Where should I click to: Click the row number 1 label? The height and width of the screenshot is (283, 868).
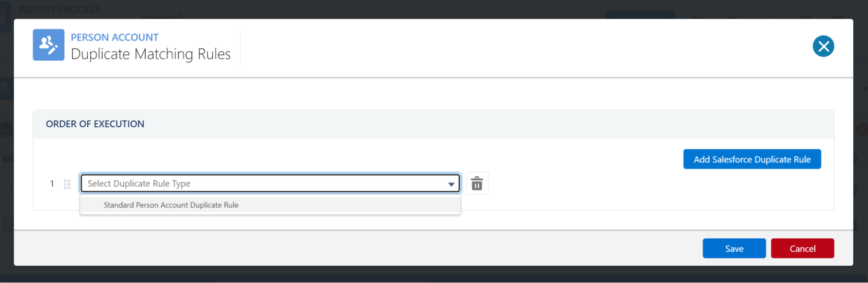(52, 184)
